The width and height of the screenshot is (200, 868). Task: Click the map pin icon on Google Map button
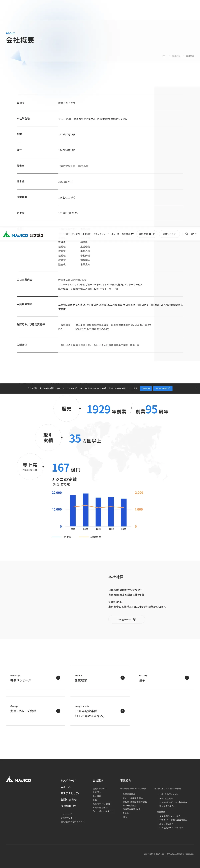(134, 619)
